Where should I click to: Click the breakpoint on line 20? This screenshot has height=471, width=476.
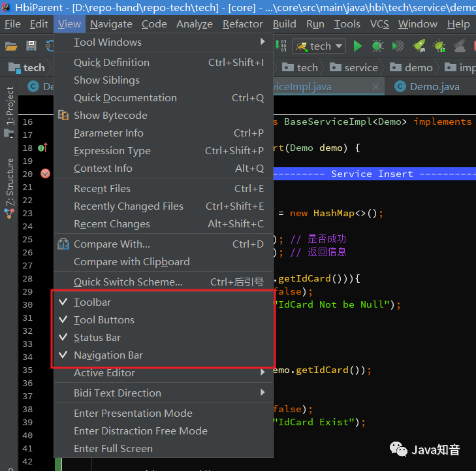[x=45, y=174]
